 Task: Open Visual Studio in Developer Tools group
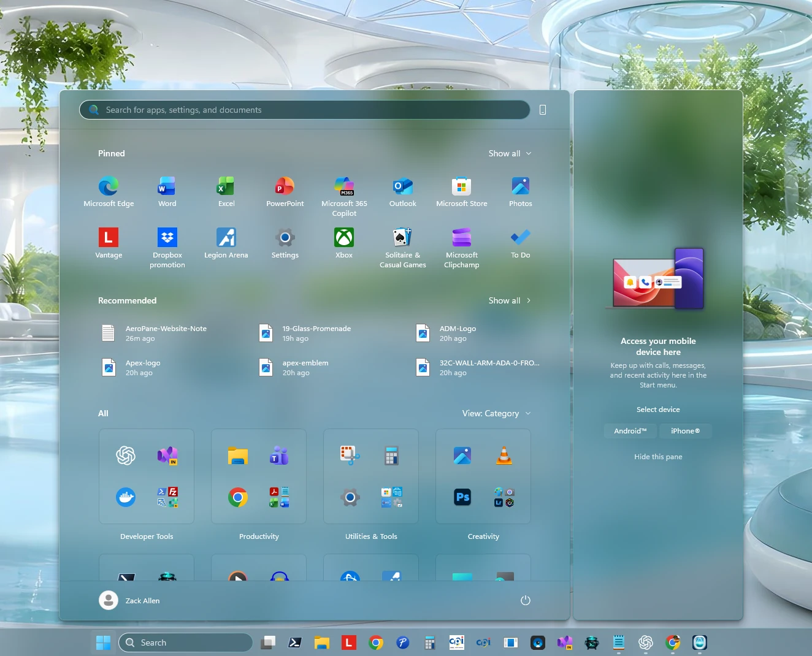coord(167,456)
